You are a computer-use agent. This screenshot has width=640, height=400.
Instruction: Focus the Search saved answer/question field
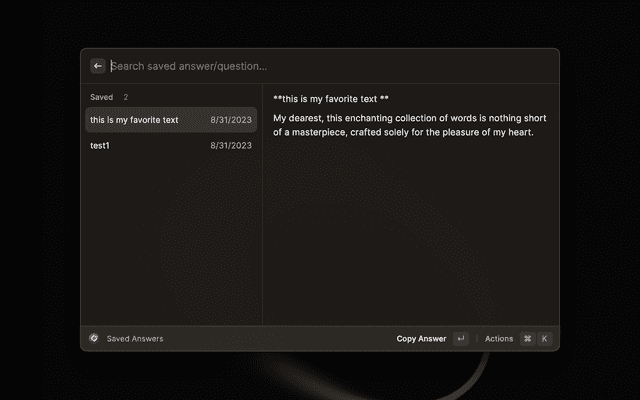[x=300, y=66]
